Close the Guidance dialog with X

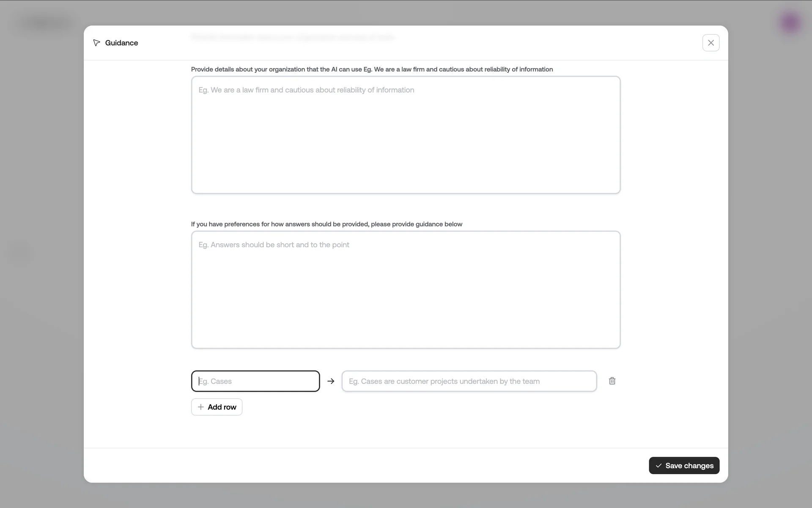click(x=710, y=43)
